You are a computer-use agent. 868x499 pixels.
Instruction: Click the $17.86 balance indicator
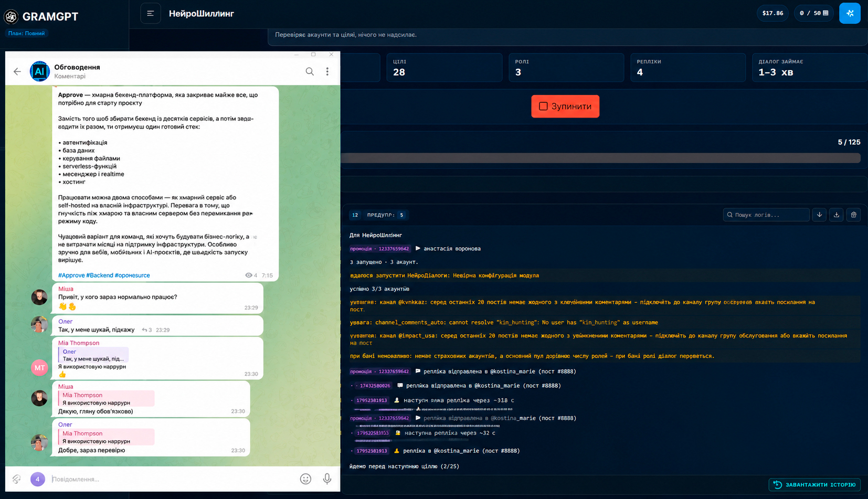[x=772, y=13]
